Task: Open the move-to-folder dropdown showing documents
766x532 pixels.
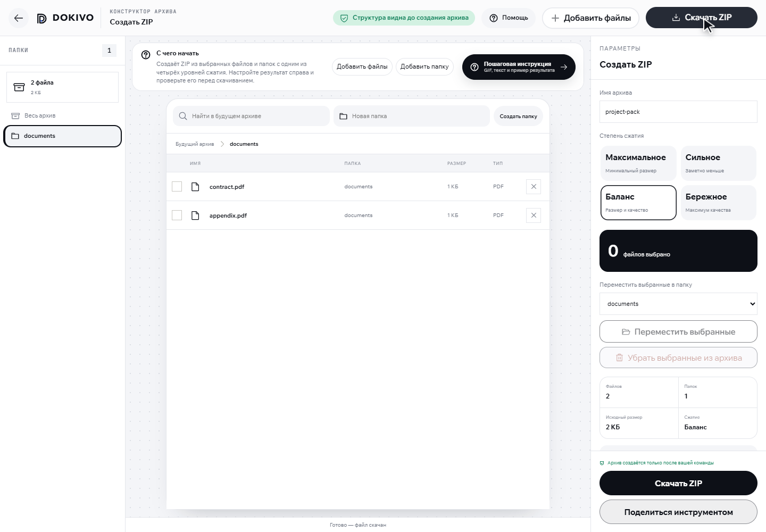Action: (x=678, y=304)
